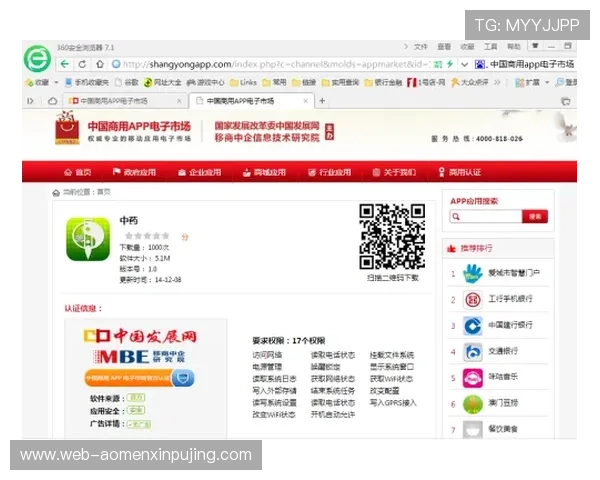Close the first 中国商用APP电子市场 tab

tap(179, 101)
